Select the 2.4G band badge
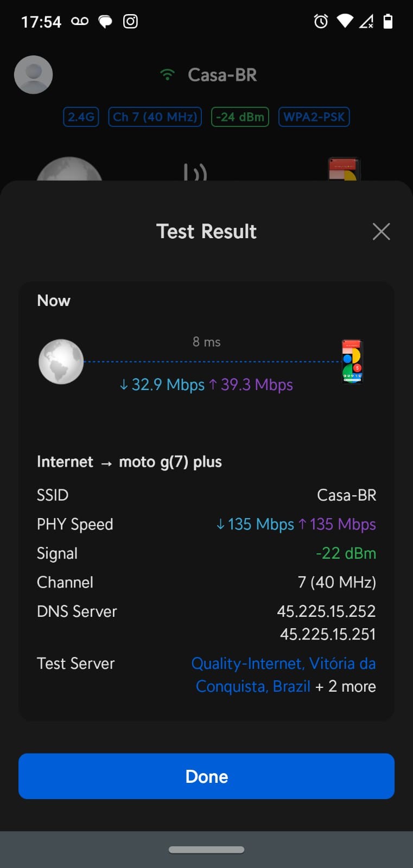This screenshot has height=868, width=413. 81,117
